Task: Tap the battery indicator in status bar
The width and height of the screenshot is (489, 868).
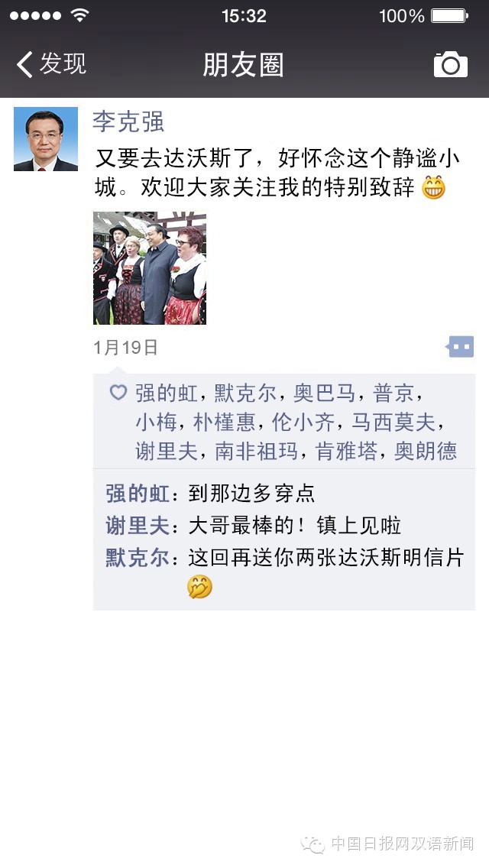Action: [x=449, y=15]
